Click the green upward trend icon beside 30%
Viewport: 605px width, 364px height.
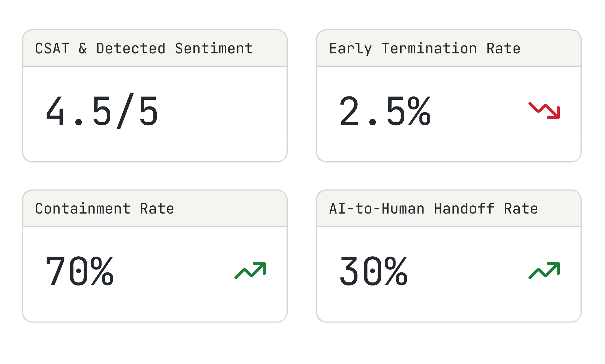[544, 270]
